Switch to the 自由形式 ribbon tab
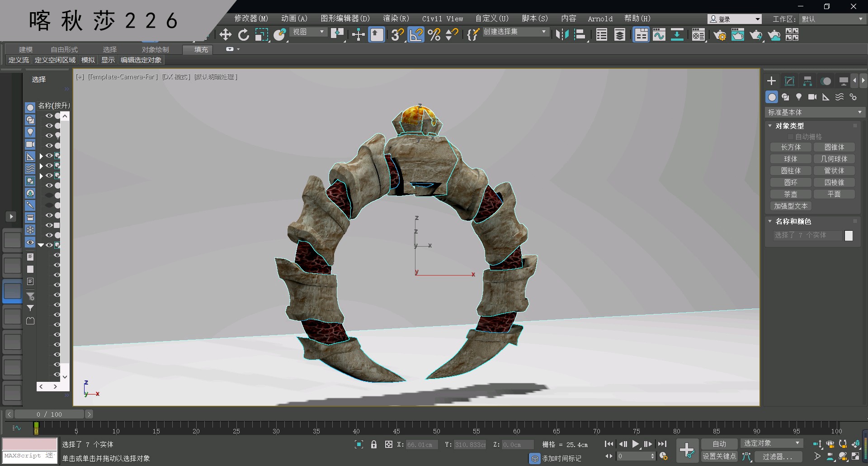868x466 pixels. pos(64,49)
